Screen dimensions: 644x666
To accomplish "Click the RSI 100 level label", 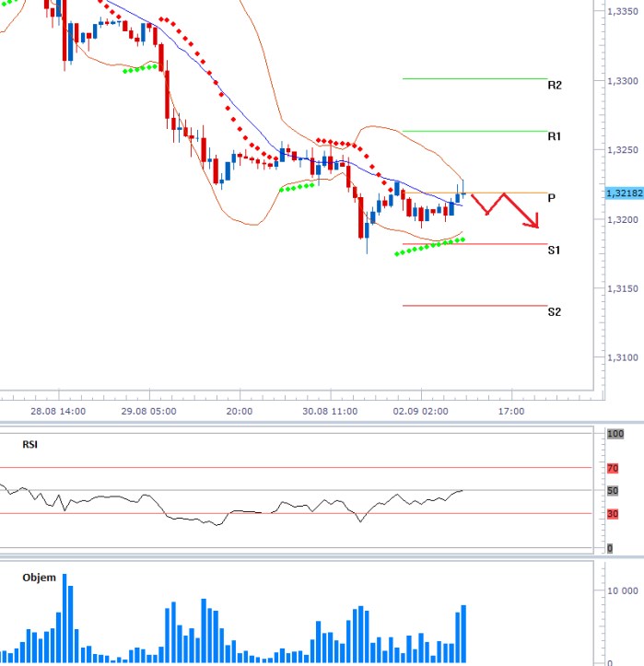I will coord(615,434).
